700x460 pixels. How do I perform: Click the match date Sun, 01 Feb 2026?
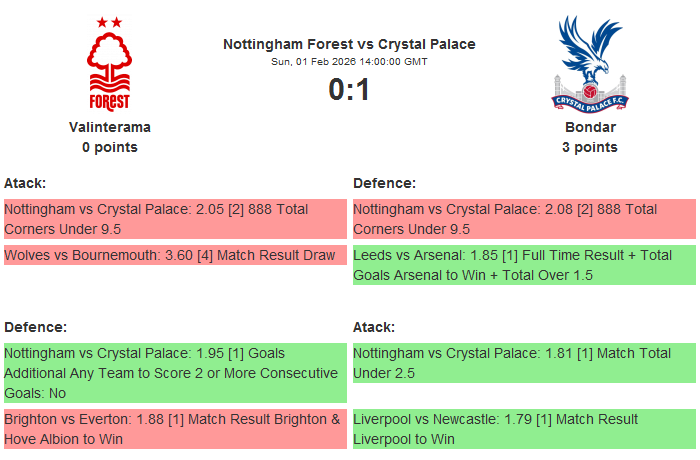click(349, 62)
